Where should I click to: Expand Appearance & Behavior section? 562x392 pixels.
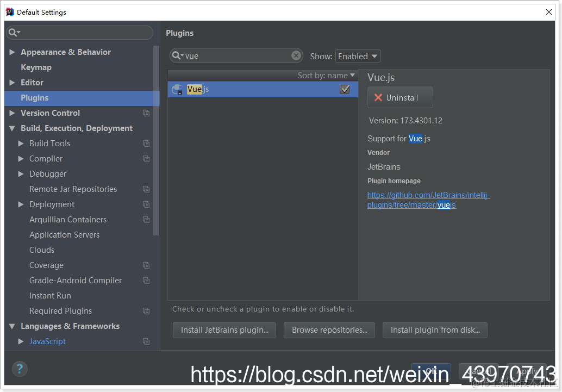12,52
